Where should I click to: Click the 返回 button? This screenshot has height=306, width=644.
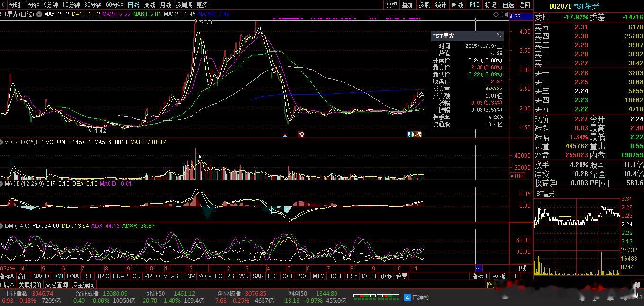pyautogui.click(x=524, y=5)
